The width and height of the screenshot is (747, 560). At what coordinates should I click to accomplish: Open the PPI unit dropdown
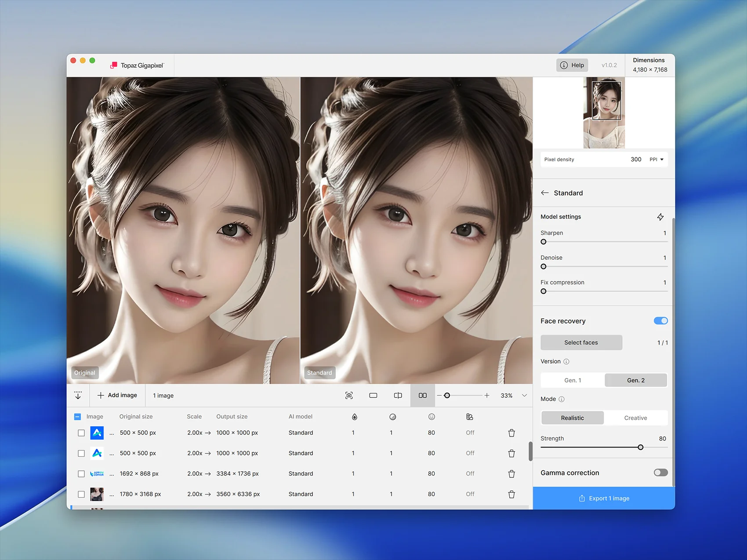(656, 160)
